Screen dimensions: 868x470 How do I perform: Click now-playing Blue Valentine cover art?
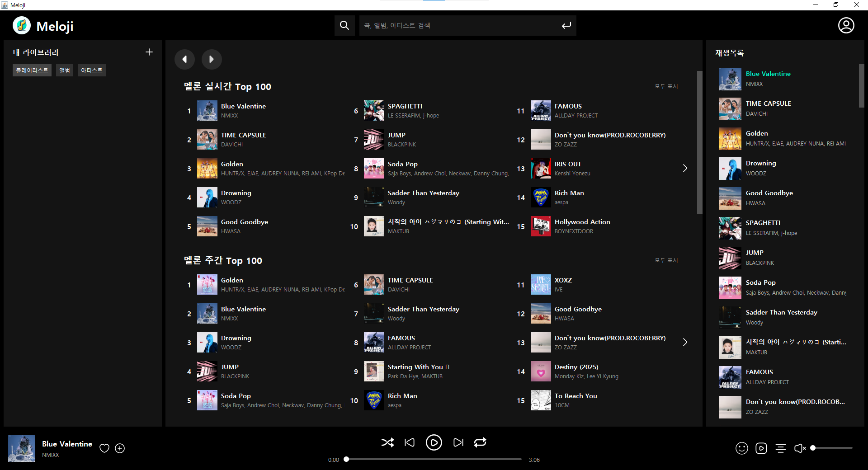[x=22, y=448]
